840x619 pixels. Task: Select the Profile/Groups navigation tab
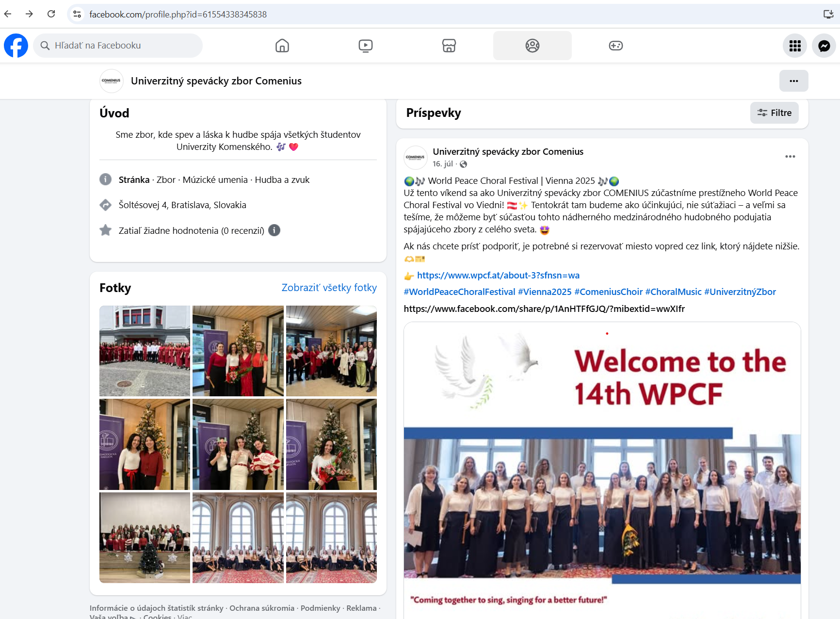click(532, 46)
